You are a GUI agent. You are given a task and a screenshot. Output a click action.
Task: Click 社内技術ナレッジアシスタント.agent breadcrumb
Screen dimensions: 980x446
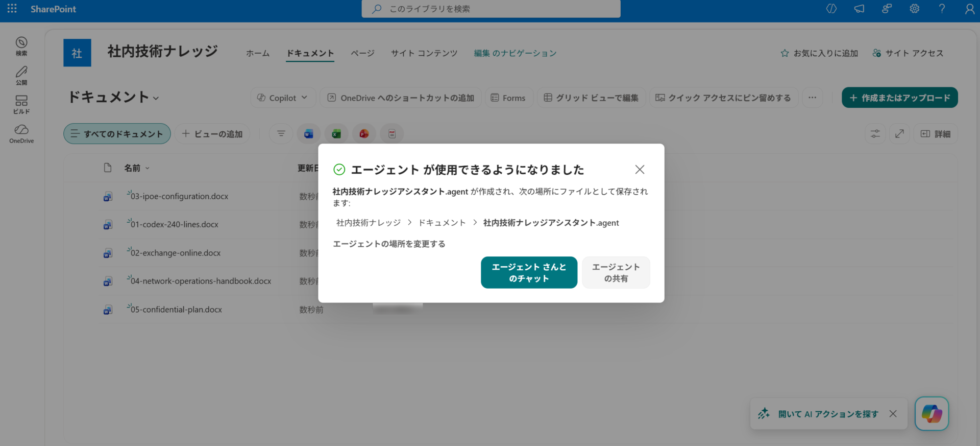click(x=551, y=223)
